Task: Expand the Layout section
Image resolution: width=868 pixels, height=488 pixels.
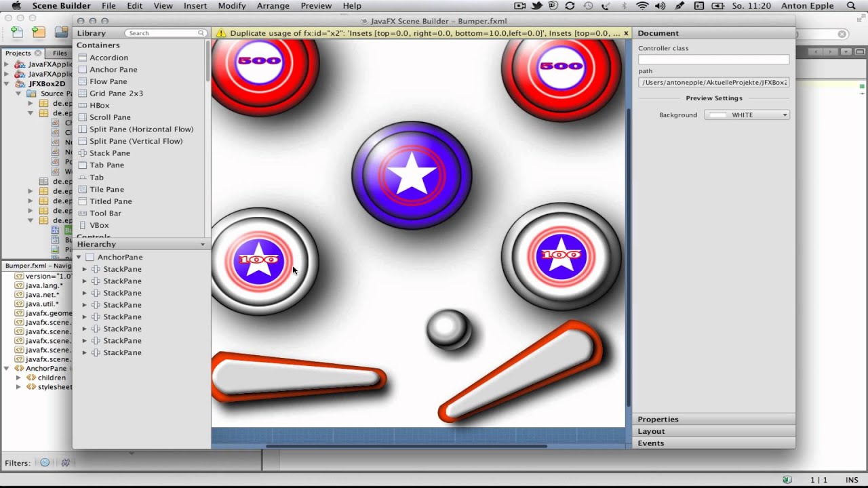Action: pos(713,432)
